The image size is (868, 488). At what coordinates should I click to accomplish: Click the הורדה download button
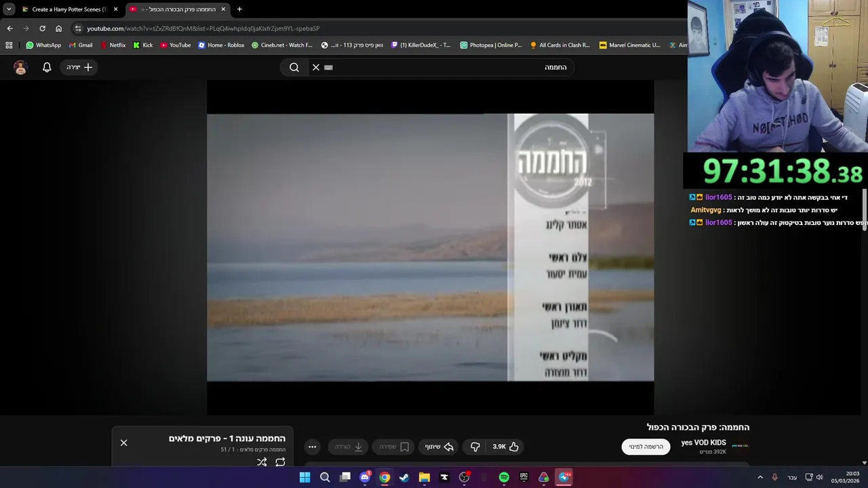[349, 447]
